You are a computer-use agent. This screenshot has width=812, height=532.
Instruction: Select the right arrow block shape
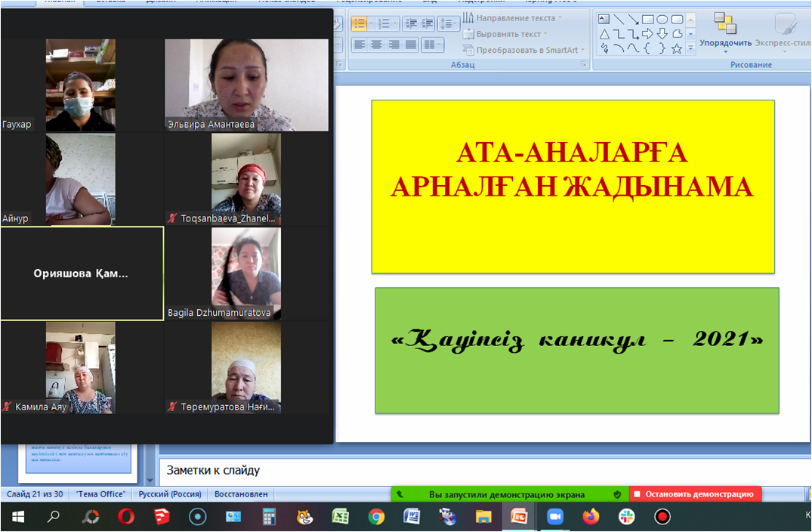pyautogui.click(x=647, y=34)
